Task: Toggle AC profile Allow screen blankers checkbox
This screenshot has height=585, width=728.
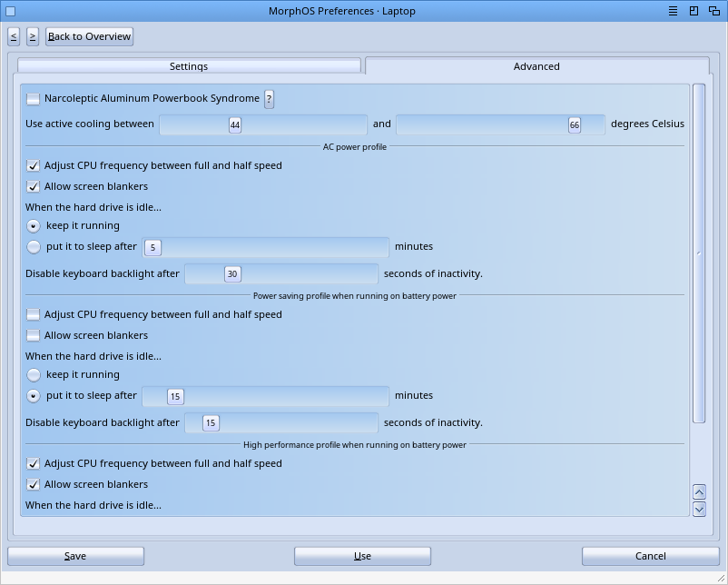Action: tap(33, 187)
